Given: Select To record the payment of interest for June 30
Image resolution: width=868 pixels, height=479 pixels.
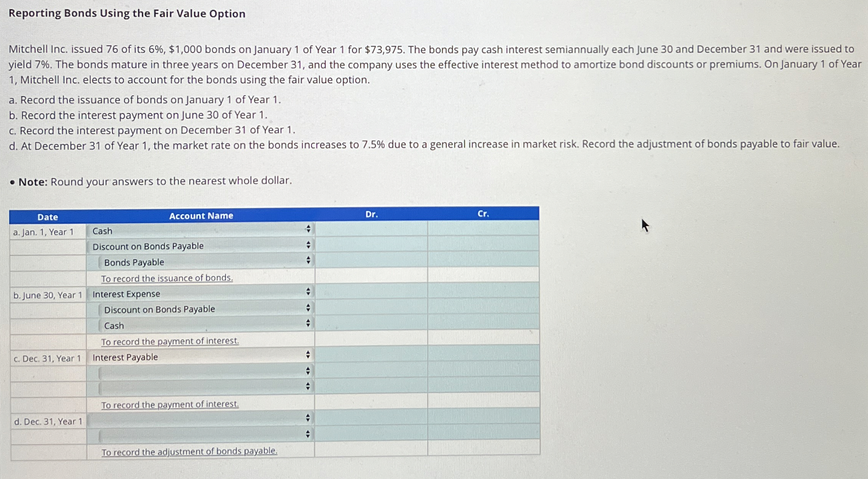Looking at the screenshot, I should 169,341.
